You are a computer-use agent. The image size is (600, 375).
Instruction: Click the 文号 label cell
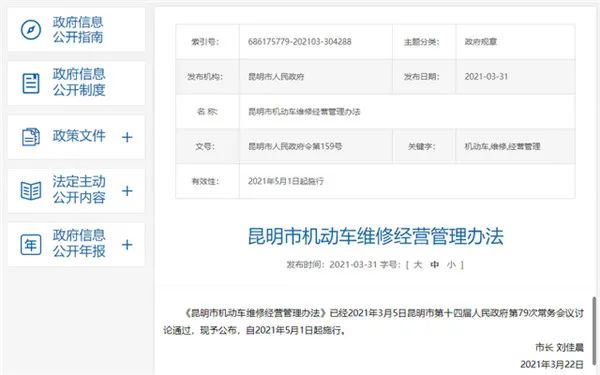(x=207, y=146)
